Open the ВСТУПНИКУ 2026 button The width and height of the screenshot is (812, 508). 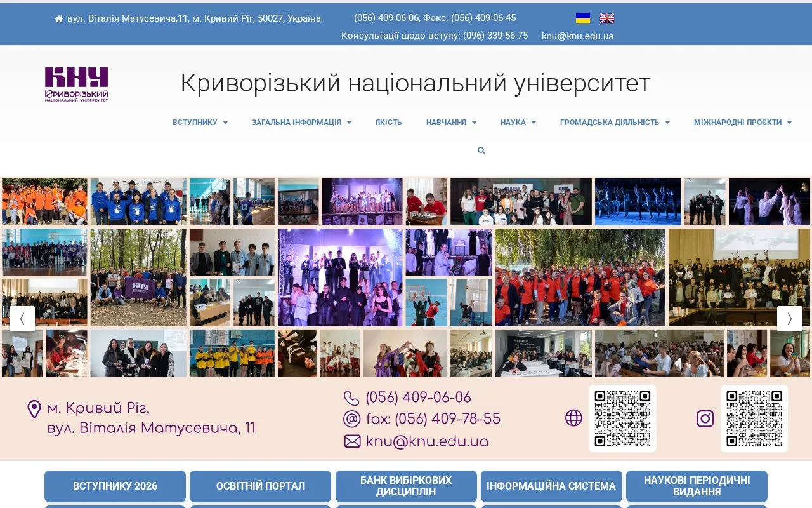coord(115,486)
